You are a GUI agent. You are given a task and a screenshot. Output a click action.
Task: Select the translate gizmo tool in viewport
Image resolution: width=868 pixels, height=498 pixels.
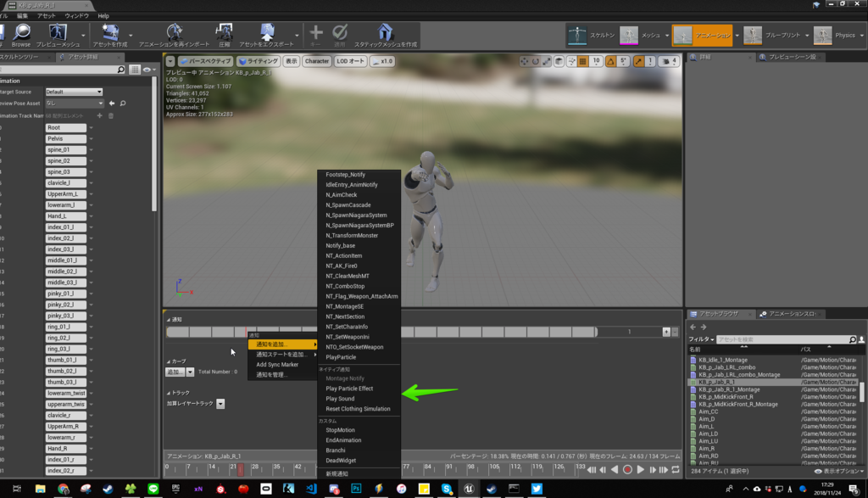click(x=524, y=61)
